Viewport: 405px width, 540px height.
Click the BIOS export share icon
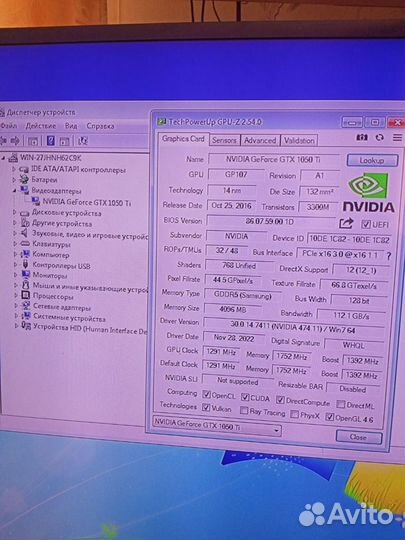[x=346, y=224]
